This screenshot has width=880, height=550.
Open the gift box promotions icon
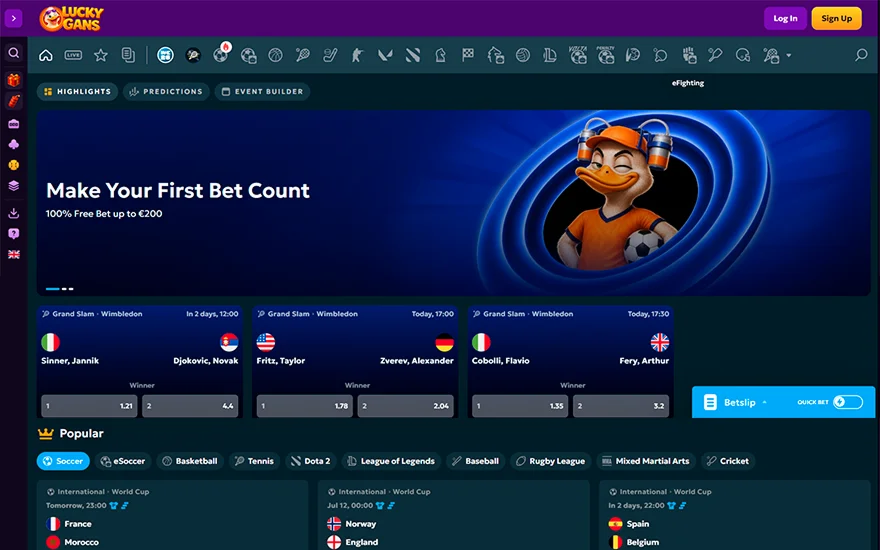(x=13, y=80)
